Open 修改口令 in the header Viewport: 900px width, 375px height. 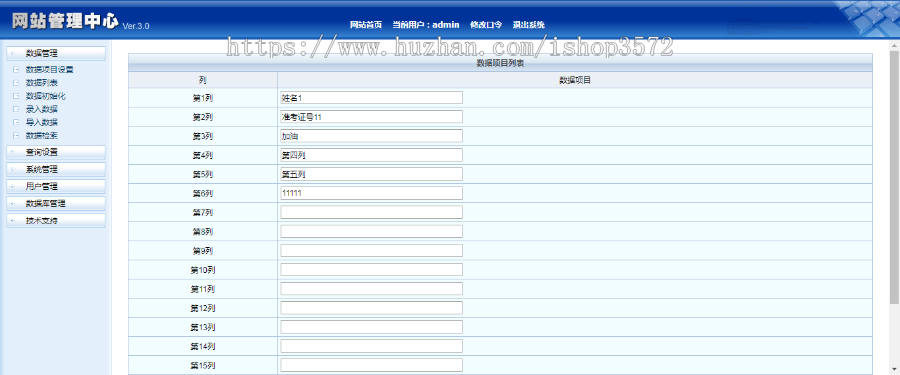(486, 25)
